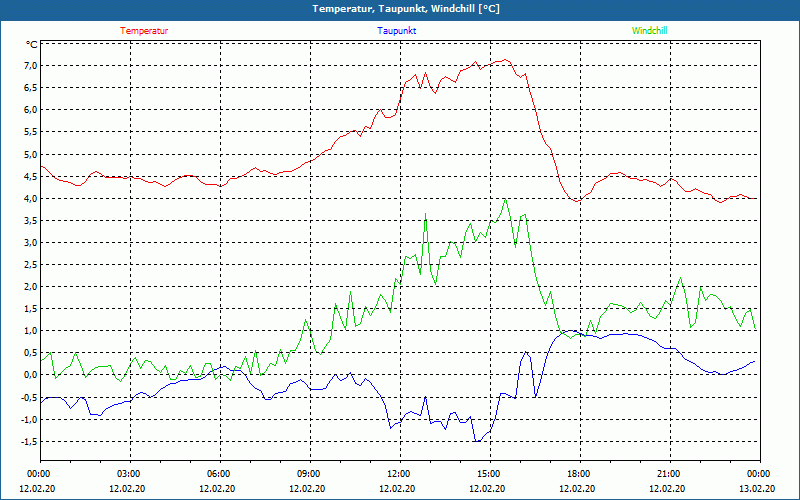This screenshot has height=500, width=800.
Task: Click the 0,0 y-axis value
Action: [31, 375]
